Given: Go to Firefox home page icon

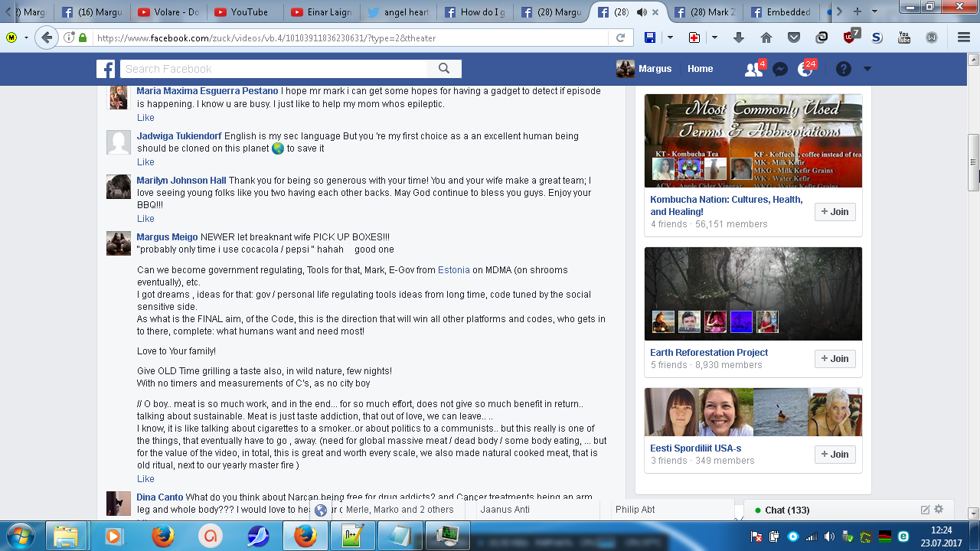Looking at the screenshot, I should [766, 37].
